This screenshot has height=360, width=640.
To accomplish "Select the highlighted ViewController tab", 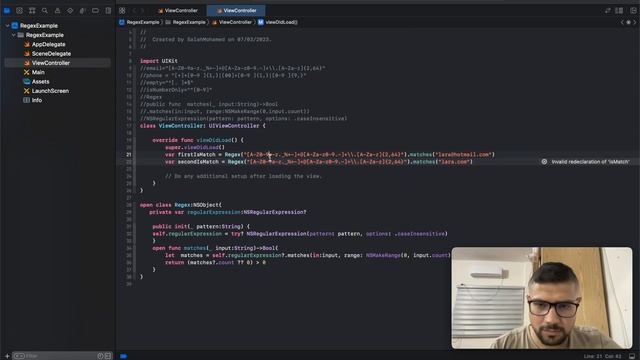I will click(x=236, y=11).
